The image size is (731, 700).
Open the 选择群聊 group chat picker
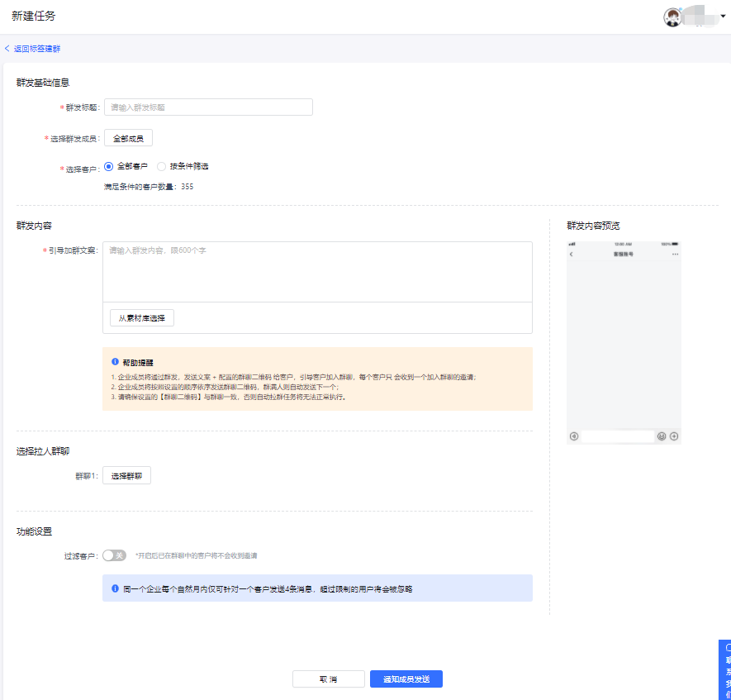126,476
